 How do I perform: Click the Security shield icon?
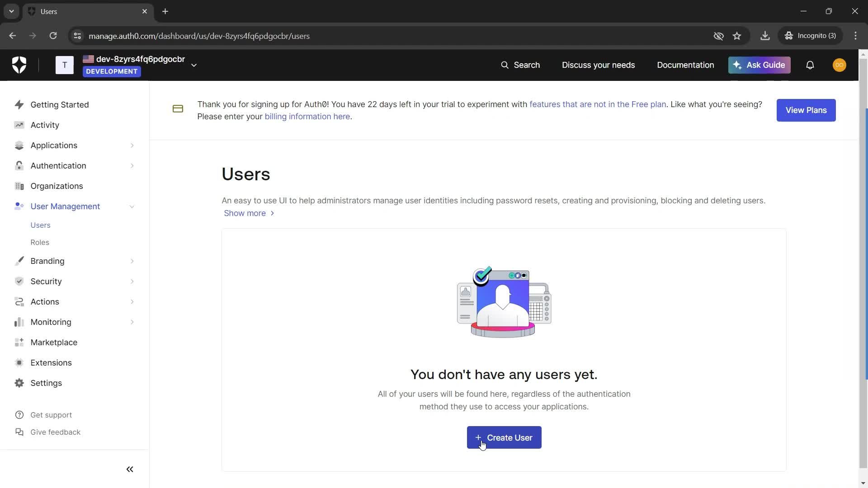click(19, 282)
